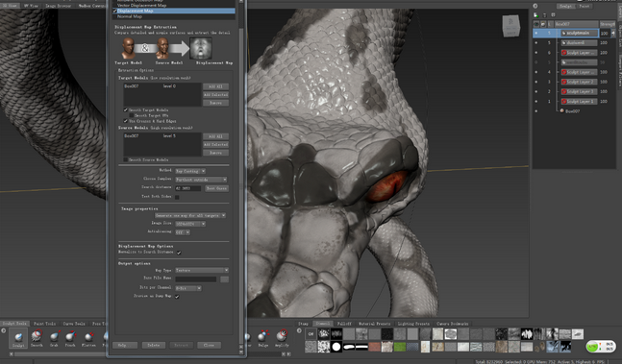Open the Curve Tools tab
622x364 pixels.
click(74, 324)
